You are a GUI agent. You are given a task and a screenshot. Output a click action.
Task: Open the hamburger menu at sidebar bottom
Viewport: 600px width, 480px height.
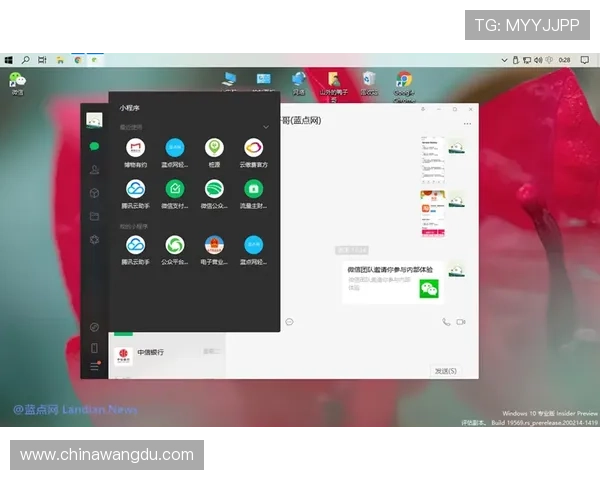pyautogui.click(x=94, y=368)
